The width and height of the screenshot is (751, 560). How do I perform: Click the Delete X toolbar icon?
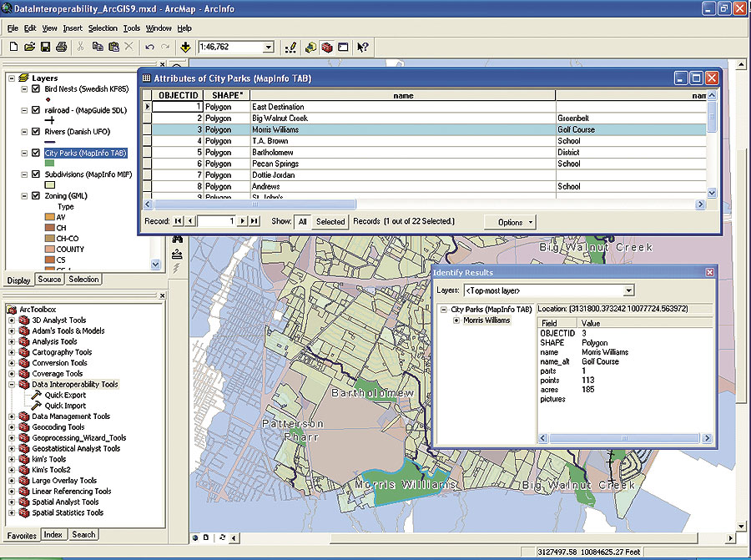coord(129,47)
